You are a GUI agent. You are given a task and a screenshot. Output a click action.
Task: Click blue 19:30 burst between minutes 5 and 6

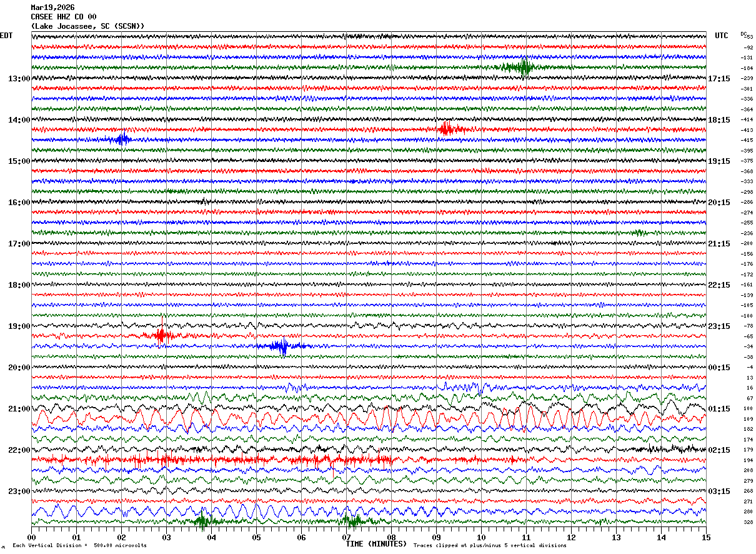[x=282, y=346]
